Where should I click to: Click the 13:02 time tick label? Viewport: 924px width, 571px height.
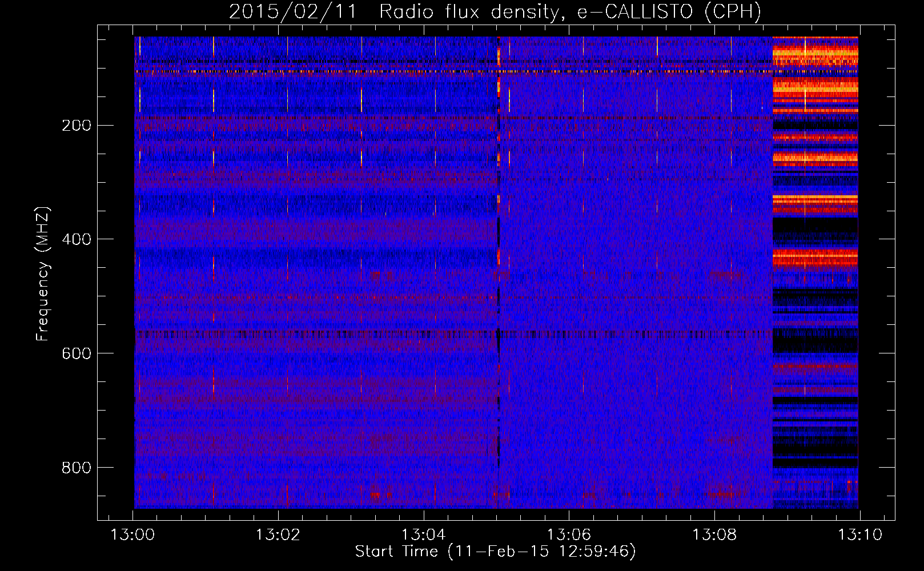(278, 535)
